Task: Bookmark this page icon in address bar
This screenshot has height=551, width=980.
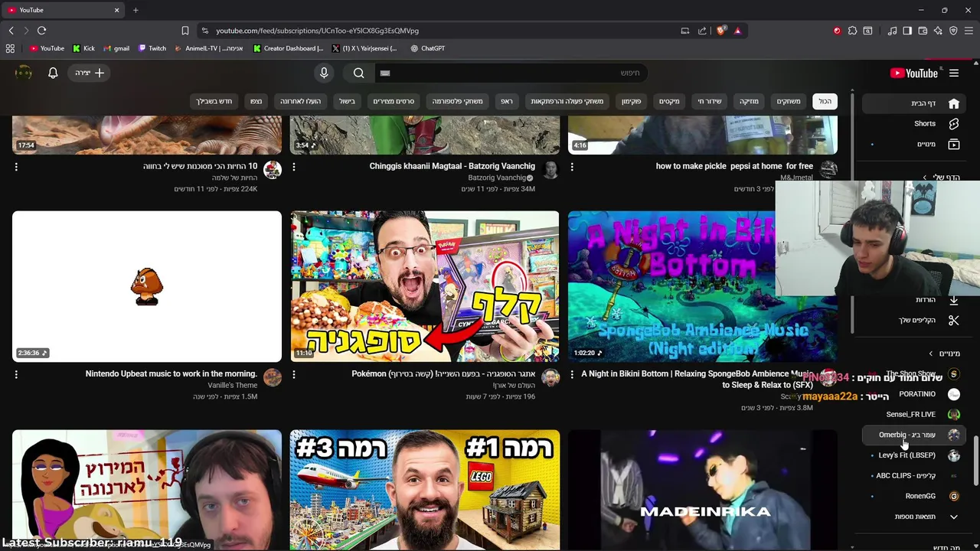Action: (x=185, y=31)
